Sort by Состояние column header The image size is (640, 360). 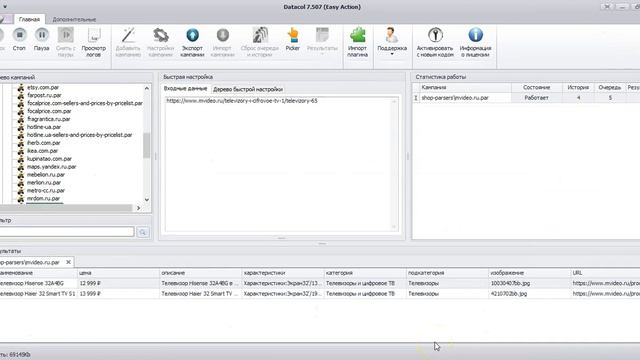coord(537,87)
